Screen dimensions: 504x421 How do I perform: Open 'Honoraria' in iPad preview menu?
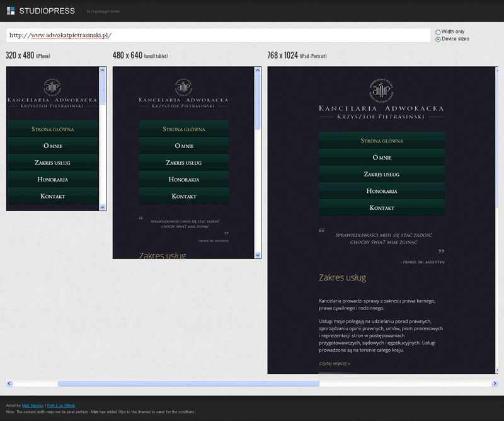click(x=381, y=191)
